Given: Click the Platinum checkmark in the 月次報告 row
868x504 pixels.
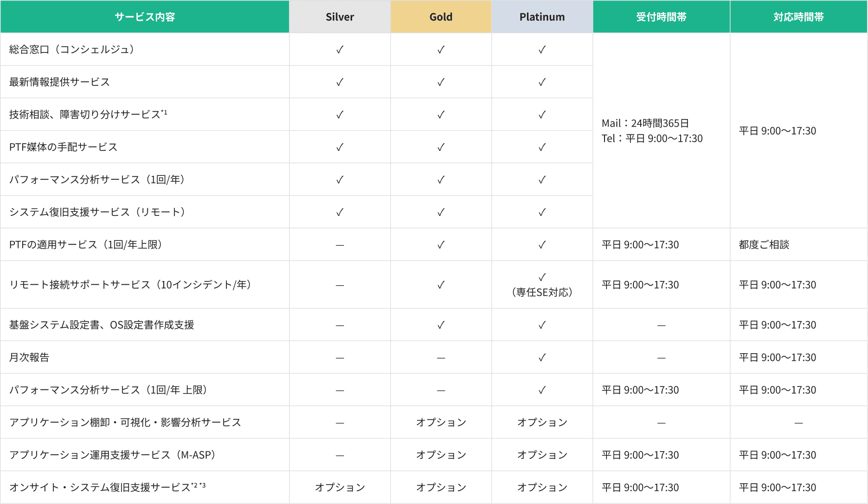Looking at the screenshot, I should (542, 358).
